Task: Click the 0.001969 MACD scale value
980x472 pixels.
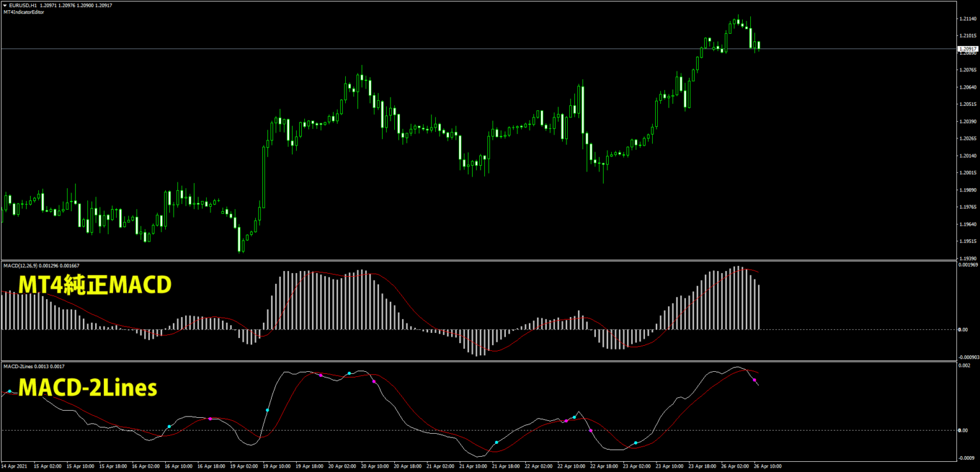Action: click(x=969, y=265)
